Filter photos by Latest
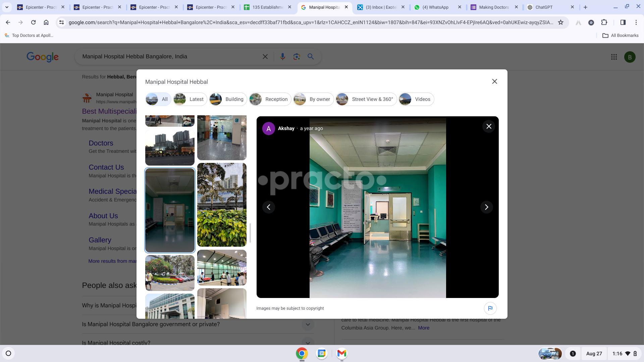Viewport: 644px width, 362px height. point(190,99)
